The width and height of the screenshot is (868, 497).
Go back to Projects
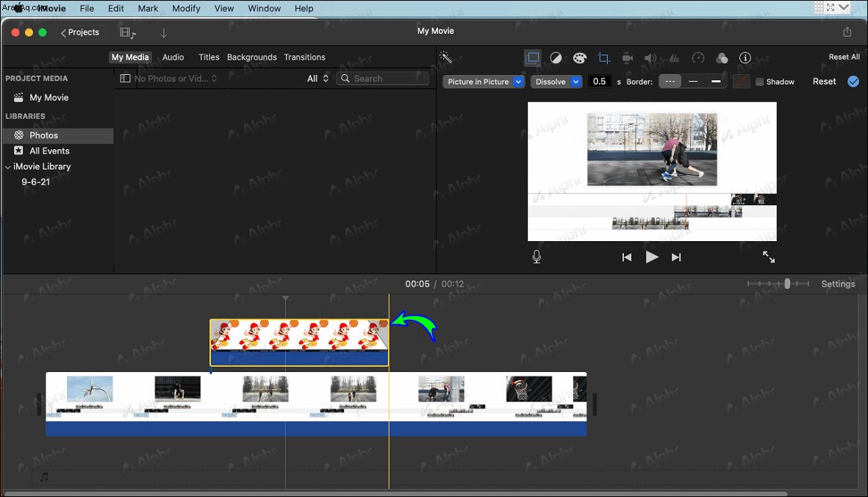[x=79, y=32]
